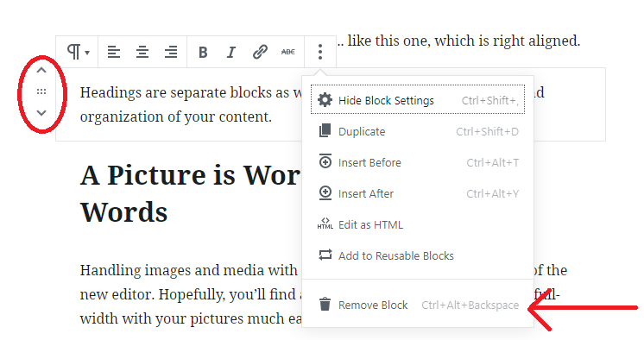This screenshot has width=644, height=340.
Task: Select Hide Block Settings menu item
Action: (x=418, y=100)
